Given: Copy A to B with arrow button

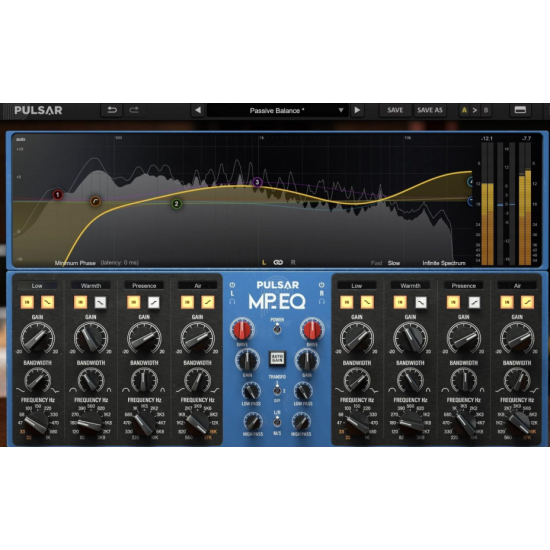Looking at the screenshot, I should [x=475, y=110].
